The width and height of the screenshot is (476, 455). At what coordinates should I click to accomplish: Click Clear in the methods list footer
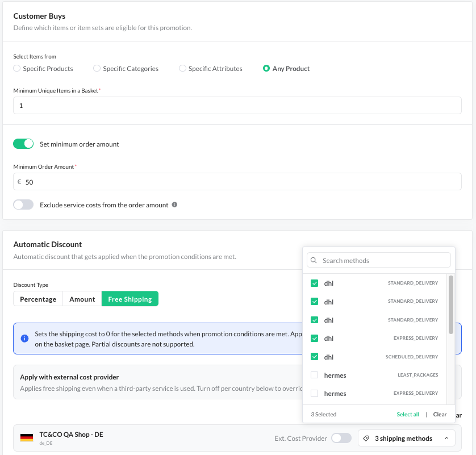(x=440, y=414)
